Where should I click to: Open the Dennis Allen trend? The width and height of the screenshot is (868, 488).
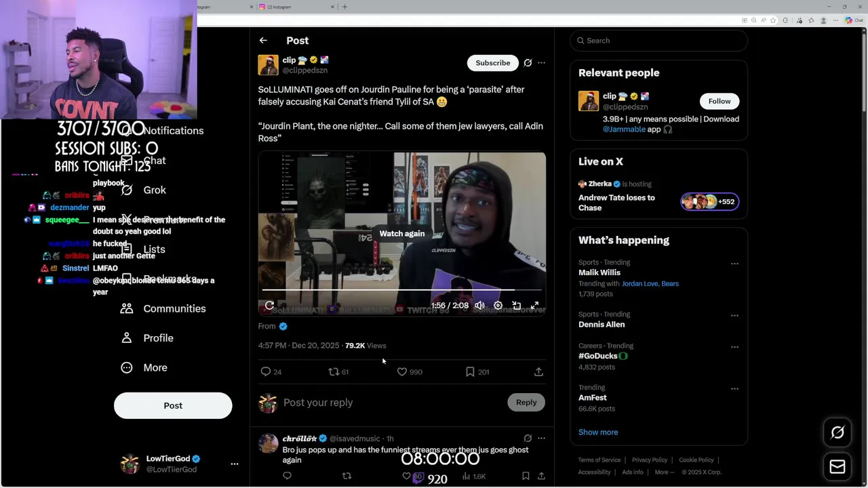pos(601,325)
